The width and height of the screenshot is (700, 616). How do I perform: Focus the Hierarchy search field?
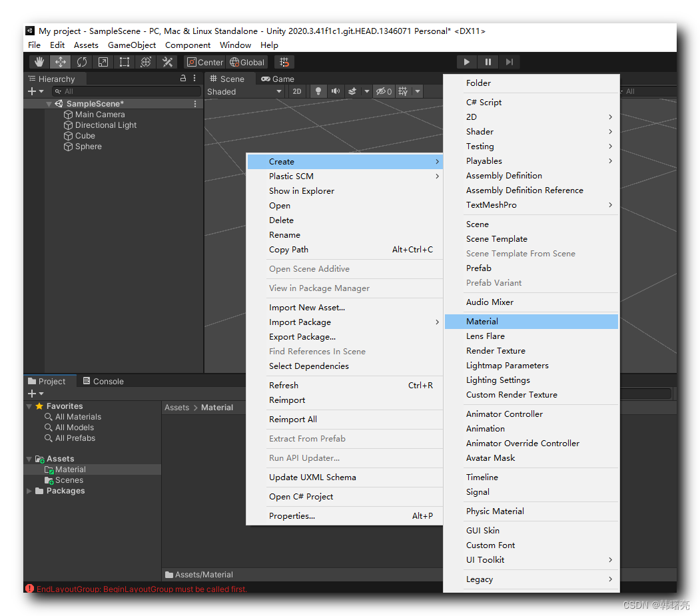pos(127,91)
